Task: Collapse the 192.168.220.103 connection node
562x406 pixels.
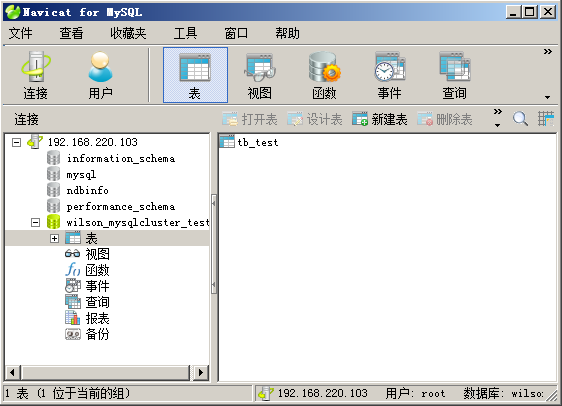Action: (16, 142)
